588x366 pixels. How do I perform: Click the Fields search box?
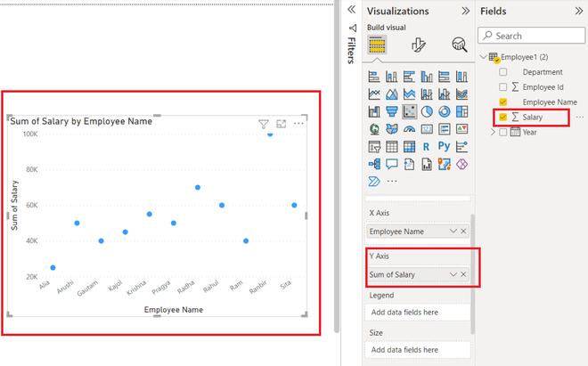tap(531, 36)
